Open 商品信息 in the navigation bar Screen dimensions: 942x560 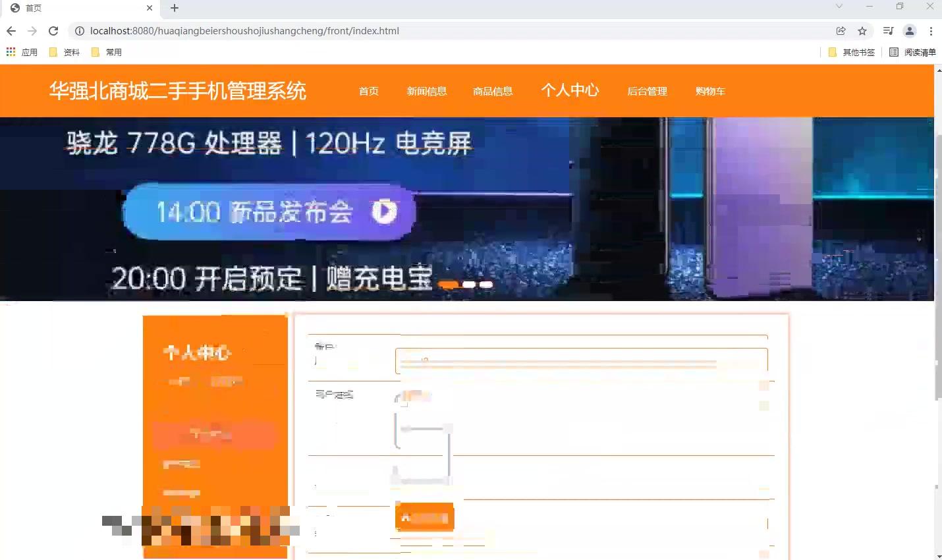(x=493, y=91)
